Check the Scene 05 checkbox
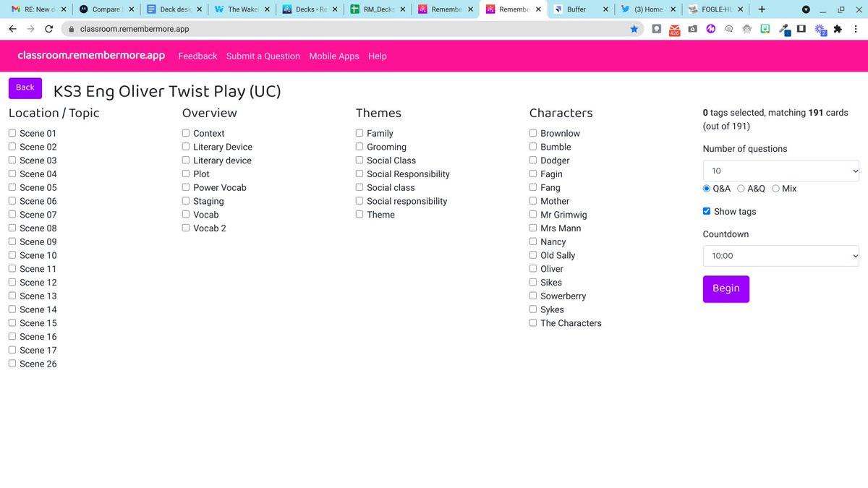 (x=12, y=187)
